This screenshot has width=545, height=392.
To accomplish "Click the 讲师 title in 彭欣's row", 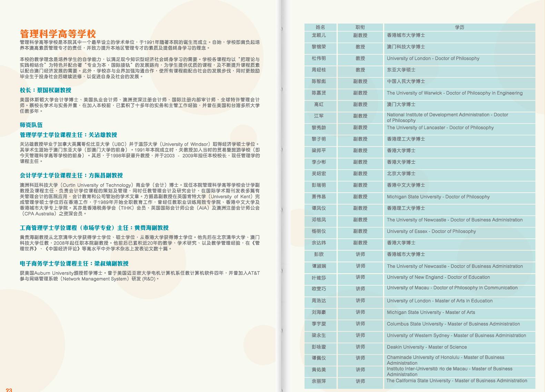I will pyautogui.click(x=360, y=254).
